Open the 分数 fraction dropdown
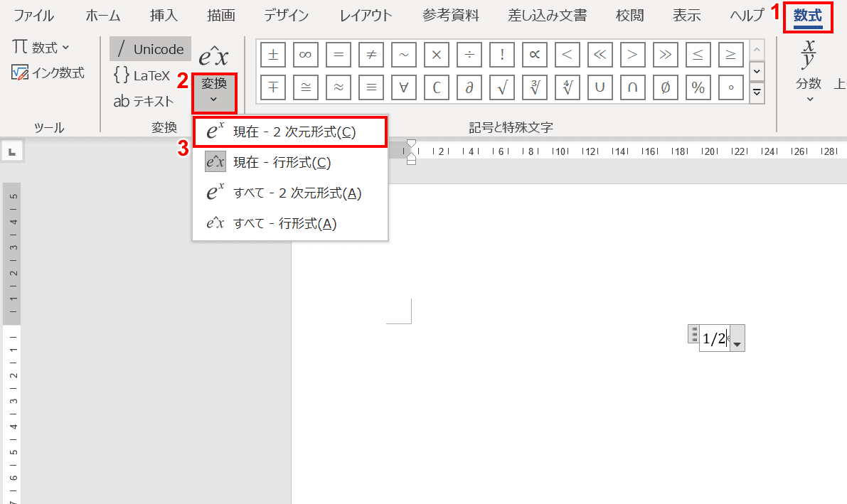The width and height of the screenshot is (847, 504). coord(808,71)
